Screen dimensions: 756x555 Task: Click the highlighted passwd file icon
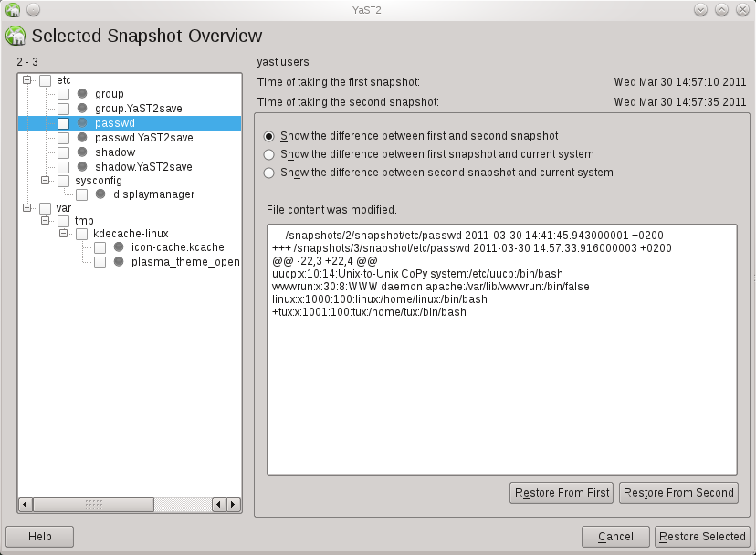81,122
